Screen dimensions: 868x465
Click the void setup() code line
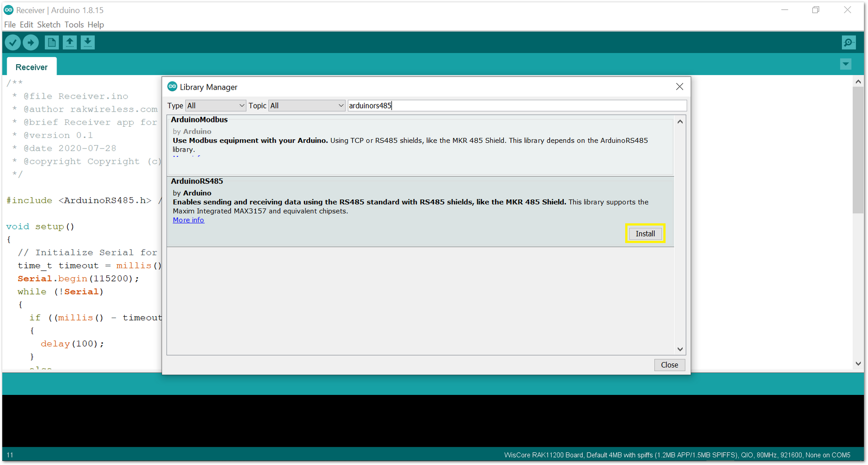pos(40,227)
